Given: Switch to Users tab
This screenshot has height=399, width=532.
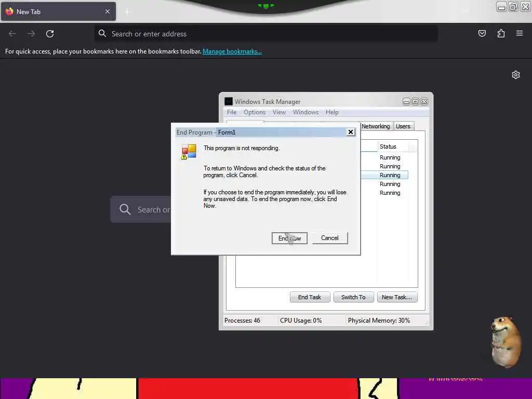Looking at the screenshot, I should 403,126.
